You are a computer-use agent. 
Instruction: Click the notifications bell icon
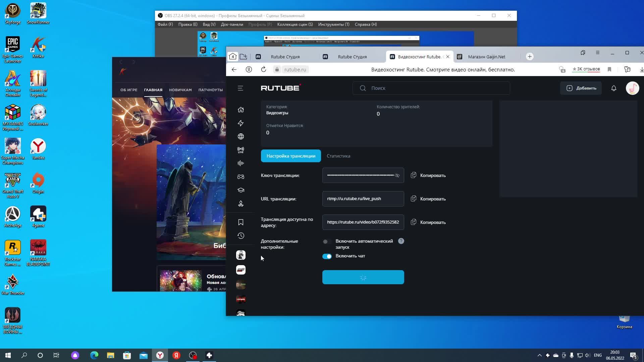pyautogui.click(x=613, y=88)
